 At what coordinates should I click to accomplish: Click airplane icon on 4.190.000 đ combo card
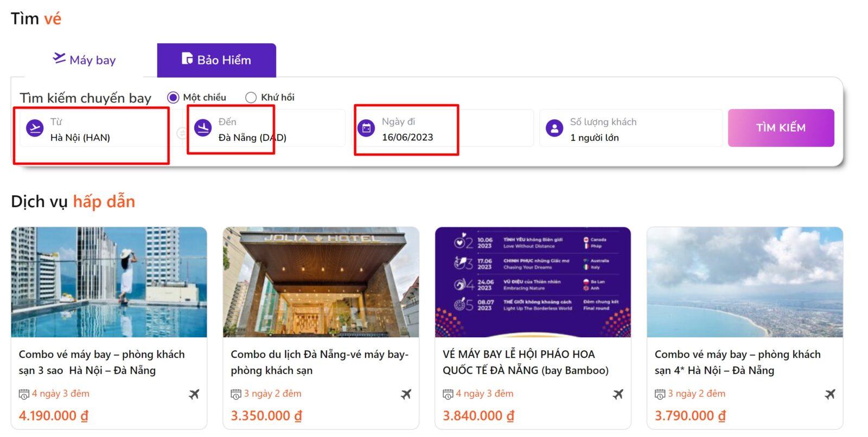pyautogui.click(x=194, y=394)
